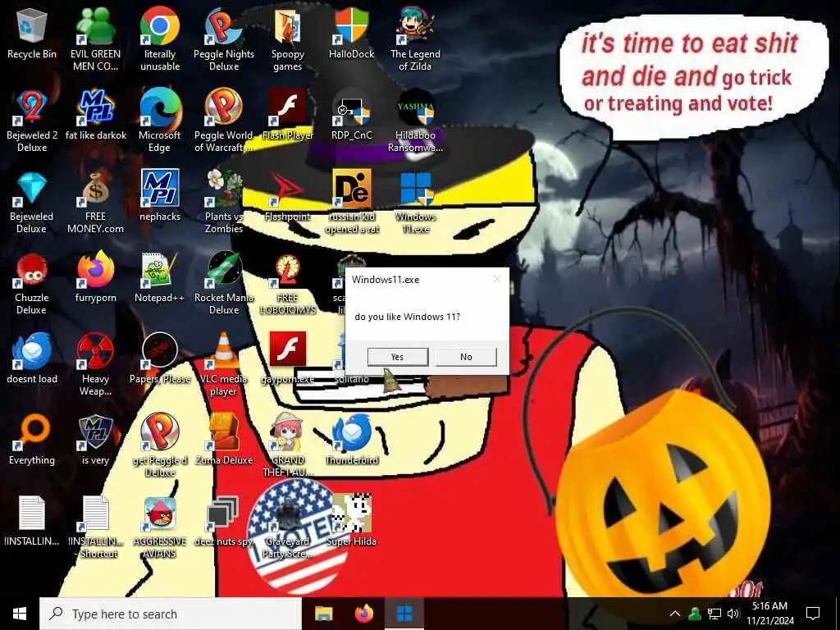Click The Legend of Zilda icon

[x=415, y=39]
